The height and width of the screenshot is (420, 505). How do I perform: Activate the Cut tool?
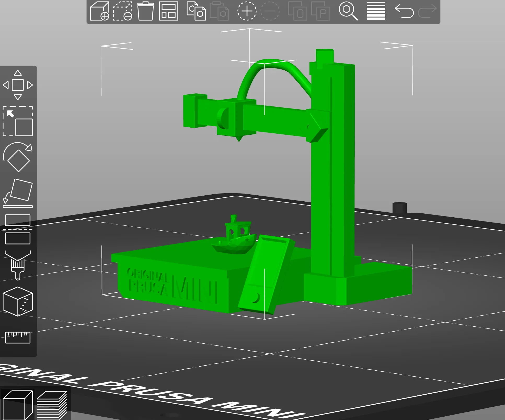coord(18,229)
